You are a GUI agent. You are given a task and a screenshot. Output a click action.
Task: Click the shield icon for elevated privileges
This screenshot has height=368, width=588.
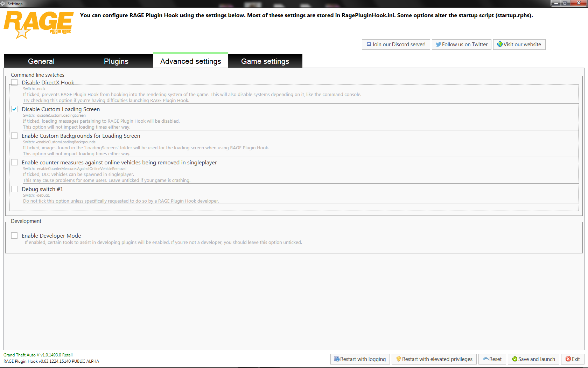point(398,359)
